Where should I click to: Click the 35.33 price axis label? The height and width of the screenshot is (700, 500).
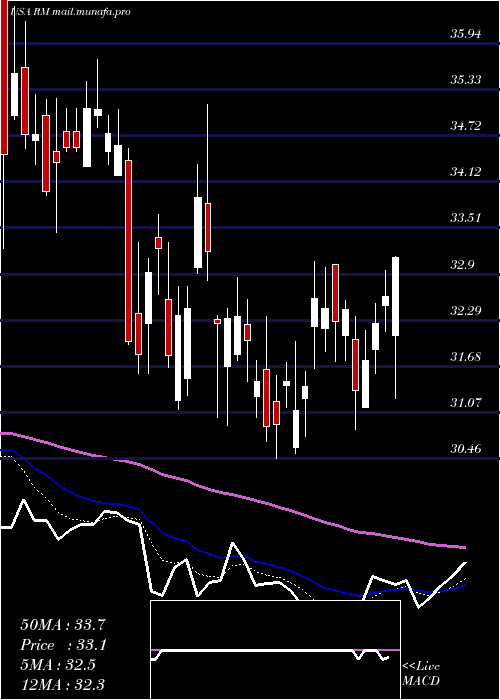pos(466,80)
